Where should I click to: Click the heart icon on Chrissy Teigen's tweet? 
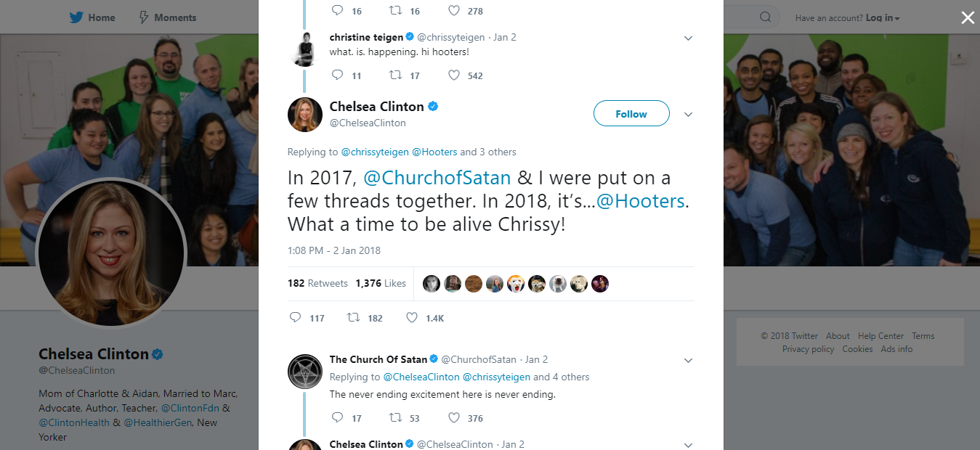coord(453,75)
